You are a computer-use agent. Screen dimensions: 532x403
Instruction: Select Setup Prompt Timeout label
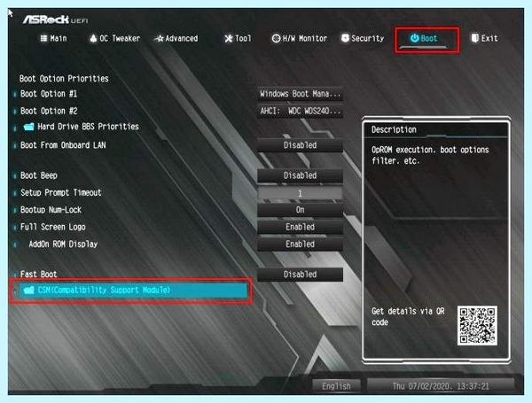pos(61,193)
